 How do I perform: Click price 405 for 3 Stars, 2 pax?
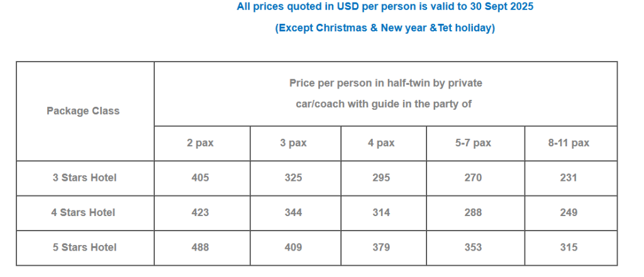point(201,178)
